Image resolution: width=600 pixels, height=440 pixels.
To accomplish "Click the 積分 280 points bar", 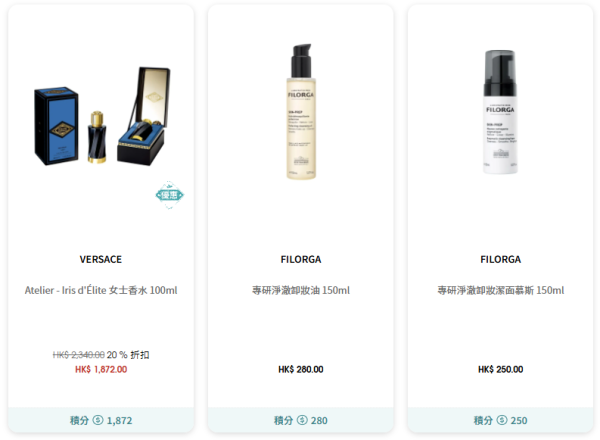I will (x=301, y=420).
